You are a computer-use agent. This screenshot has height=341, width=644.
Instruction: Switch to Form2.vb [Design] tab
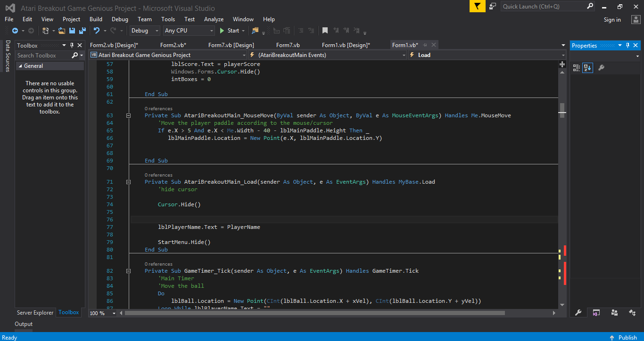point(114,45)
